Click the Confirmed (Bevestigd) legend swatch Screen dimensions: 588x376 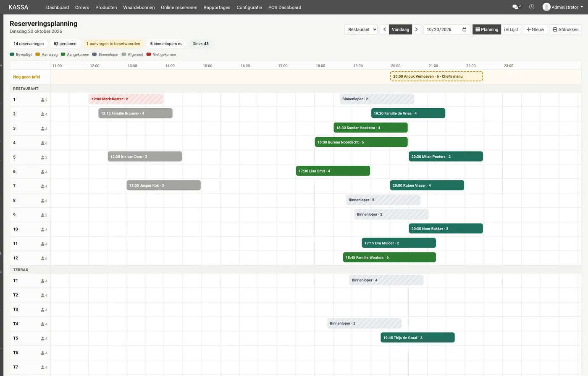pyautogui.click(x=12, y=55)
